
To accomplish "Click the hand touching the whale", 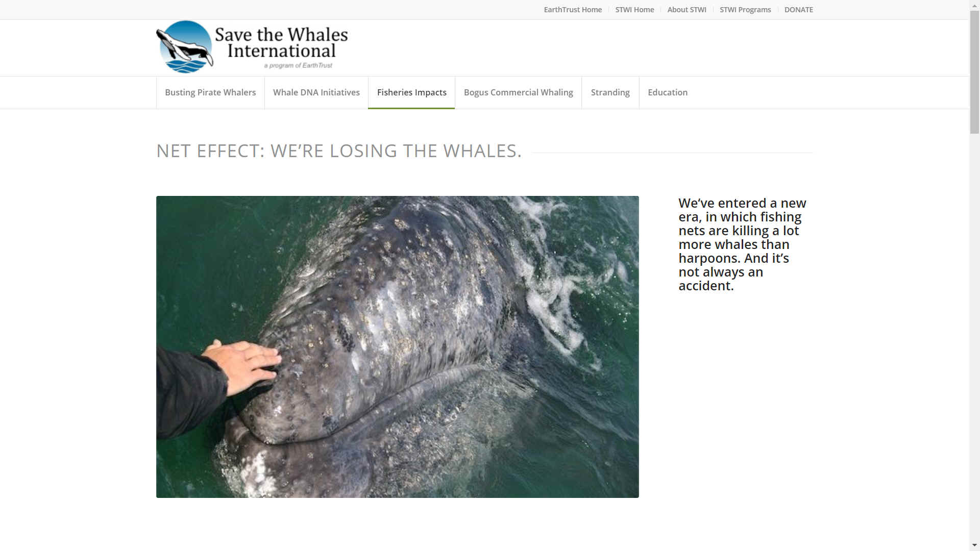I will (242, 365).
